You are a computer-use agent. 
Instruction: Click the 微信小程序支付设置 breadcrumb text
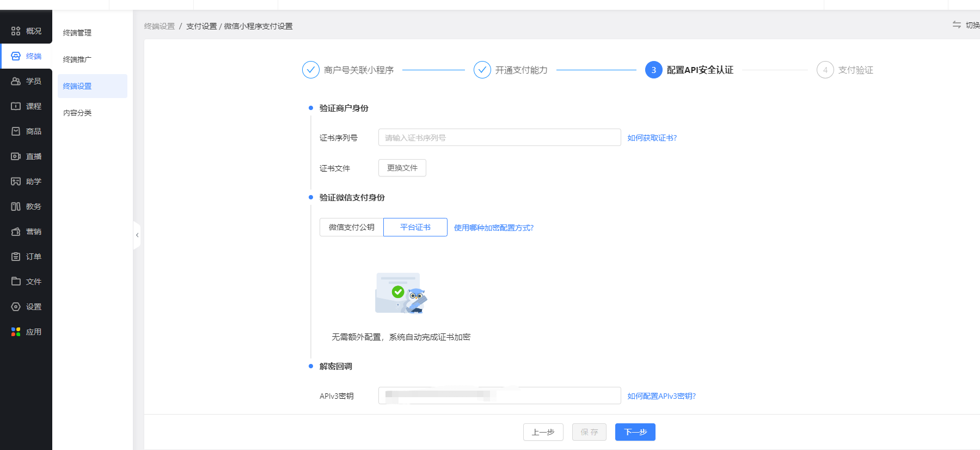point(259,26)
